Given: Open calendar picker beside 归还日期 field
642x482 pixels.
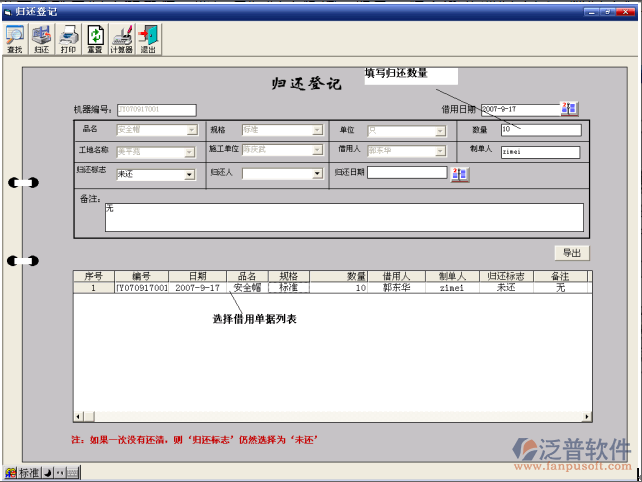Looking at the screenshot, I should [x=460, y=174].
